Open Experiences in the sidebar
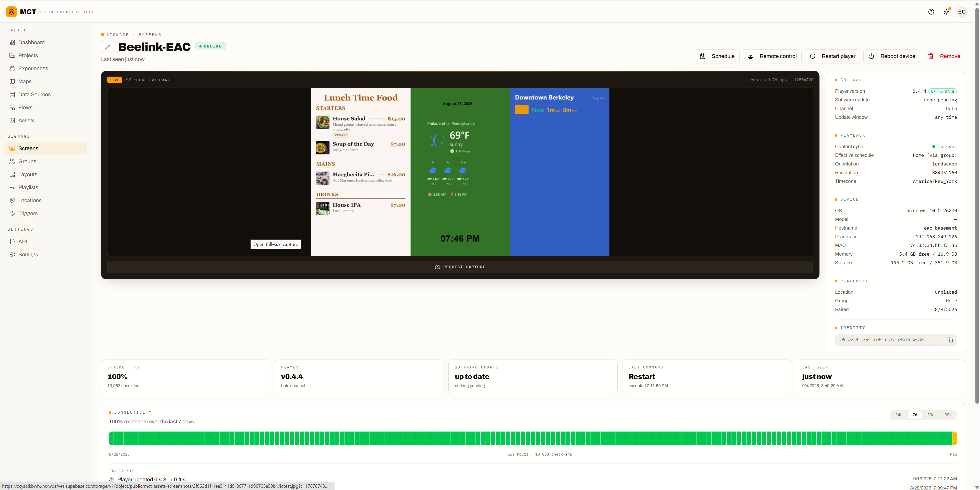The width and height of the screenshot is (980, 490). [x=46, y=68]
